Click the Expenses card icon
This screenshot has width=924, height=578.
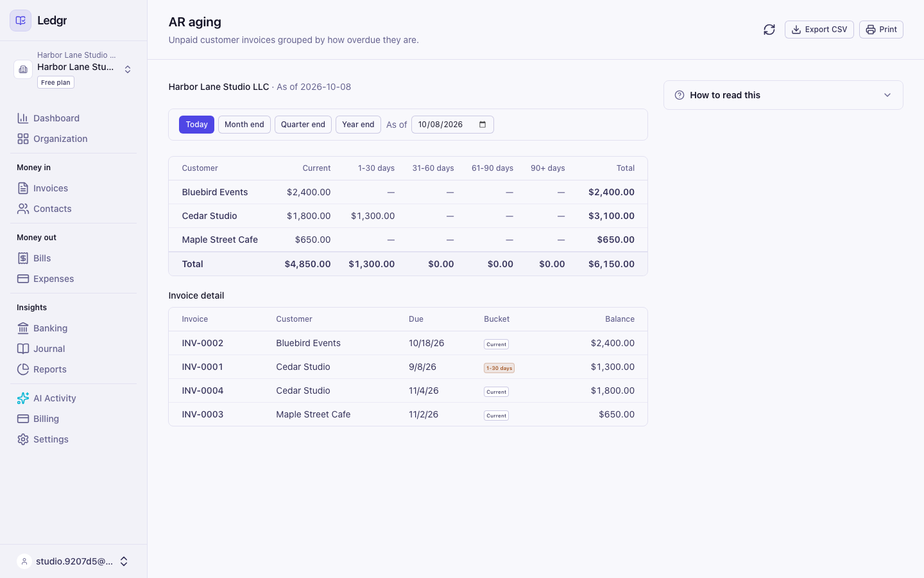point(23,279)
